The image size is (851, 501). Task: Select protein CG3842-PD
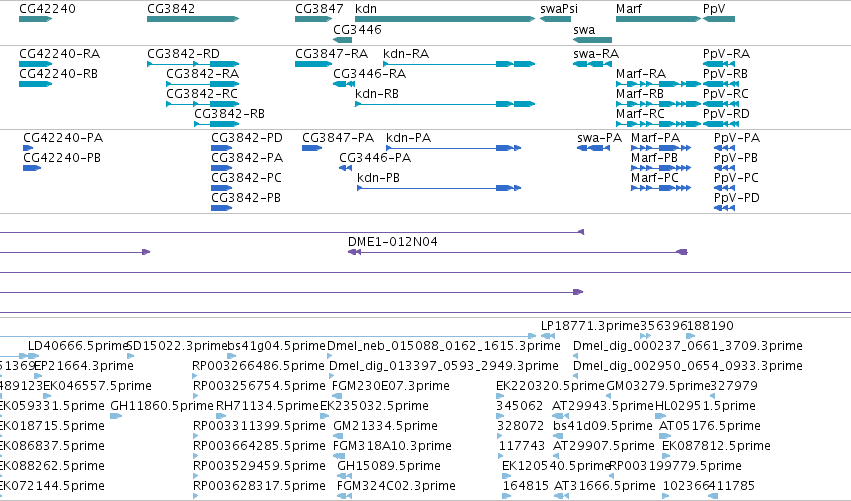(x=221, y=148)
